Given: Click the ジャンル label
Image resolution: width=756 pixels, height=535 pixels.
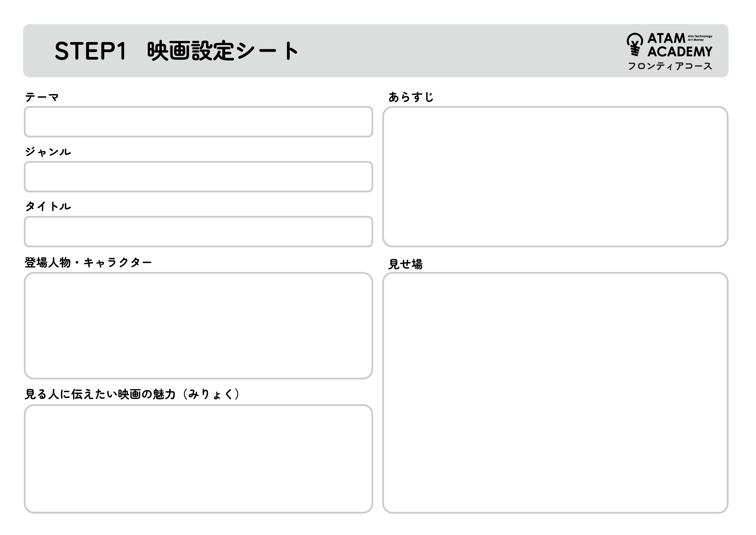Looking at the screenshot, I should click(48, 152).
